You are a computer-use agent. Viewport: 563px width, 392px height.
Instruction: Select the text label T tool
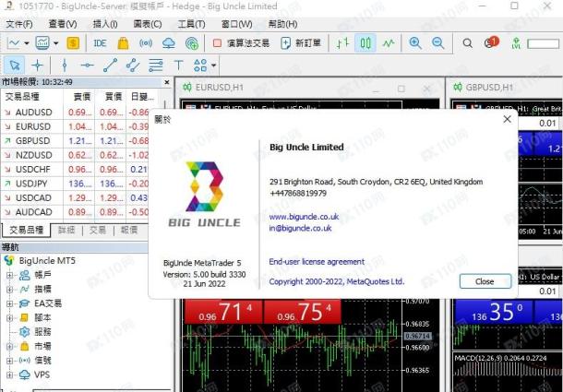[x=178, y=65]
